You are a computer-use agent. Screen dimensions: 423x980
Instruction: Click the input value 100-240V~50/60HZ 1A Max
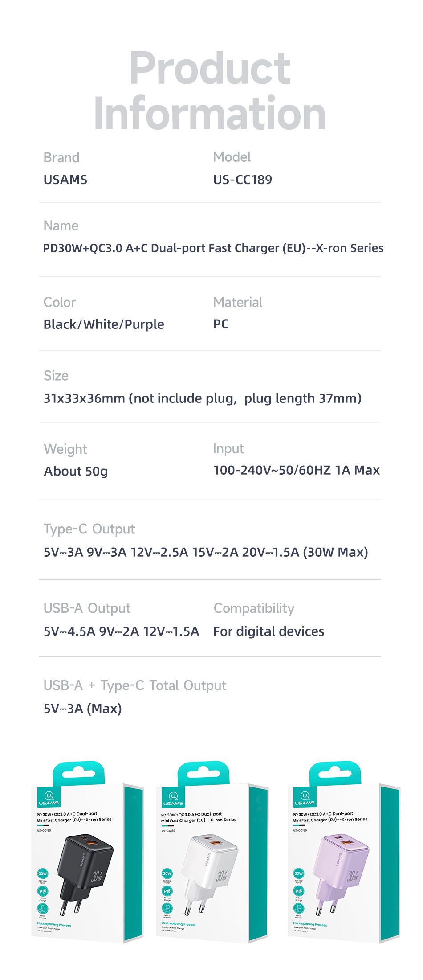[x=297, y=470]
